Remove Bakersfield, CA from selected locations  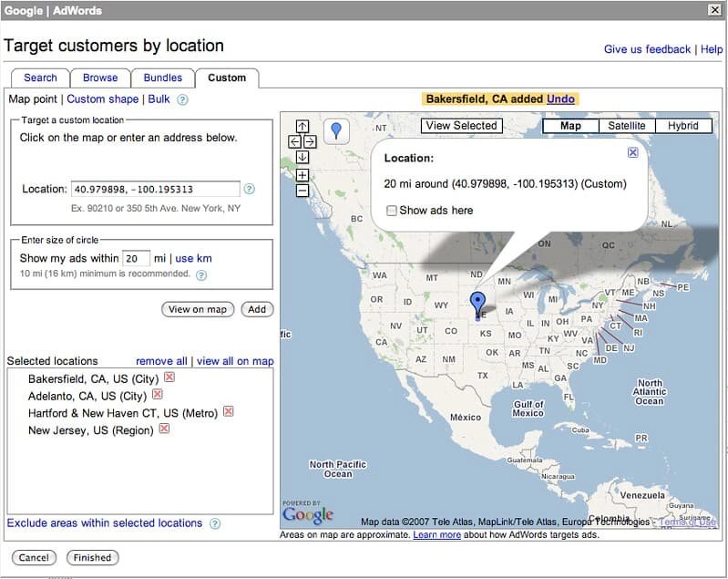pyautogui.click(x=169, y=377)
